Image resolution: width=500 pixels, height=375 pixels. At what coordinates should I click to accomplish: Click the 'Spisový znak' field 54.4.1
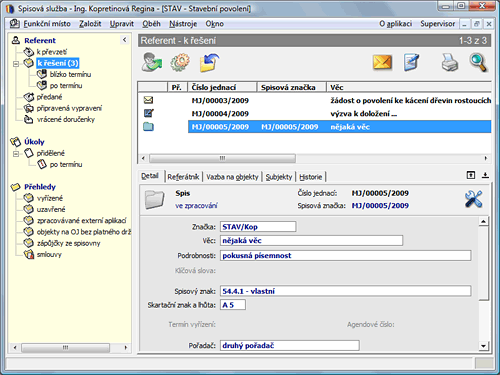coord(345,291)
